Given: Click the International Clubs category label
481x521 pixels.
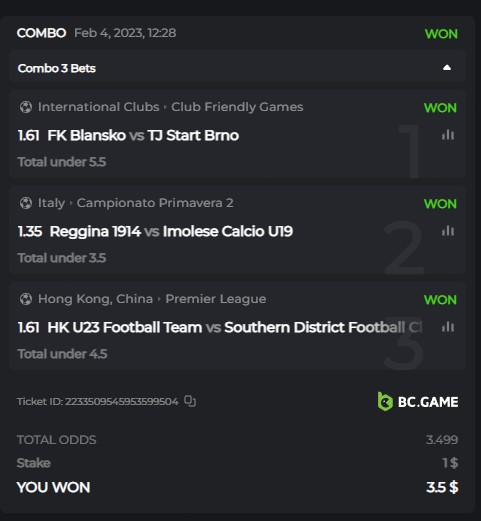Looking at the screenshot, I should [x=99, y=107].
